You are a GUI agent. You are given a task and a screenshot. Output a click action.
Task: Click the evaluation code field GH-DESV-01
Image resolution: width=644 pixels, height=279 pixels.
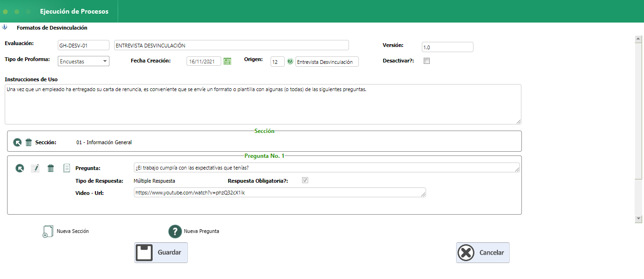84,45
